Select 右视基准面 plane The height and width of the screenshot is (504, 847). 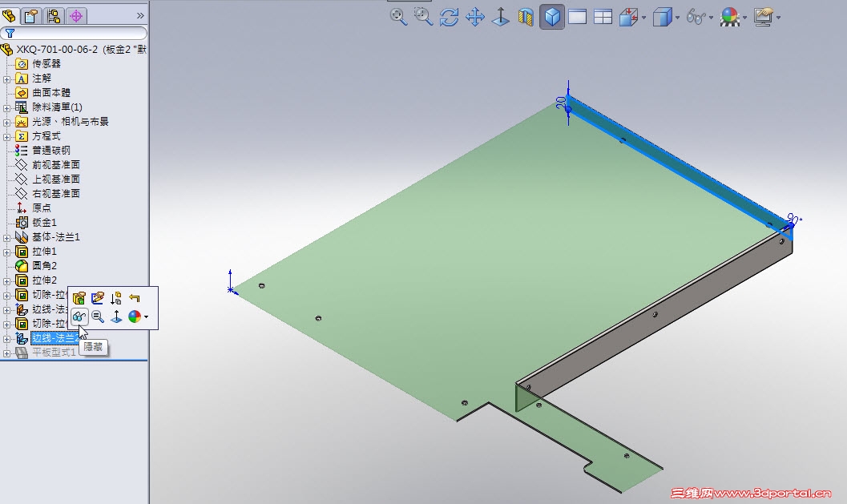[x=56, y=193]
